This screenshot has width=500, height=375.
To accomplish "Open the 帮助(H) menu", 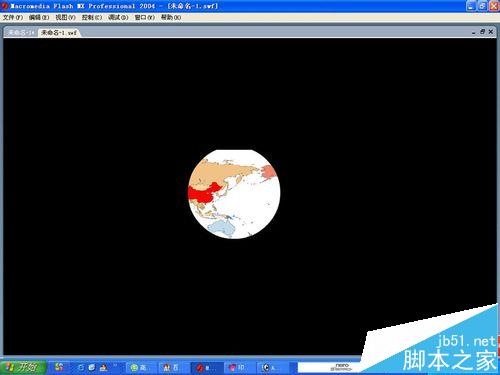I will 171,17.
